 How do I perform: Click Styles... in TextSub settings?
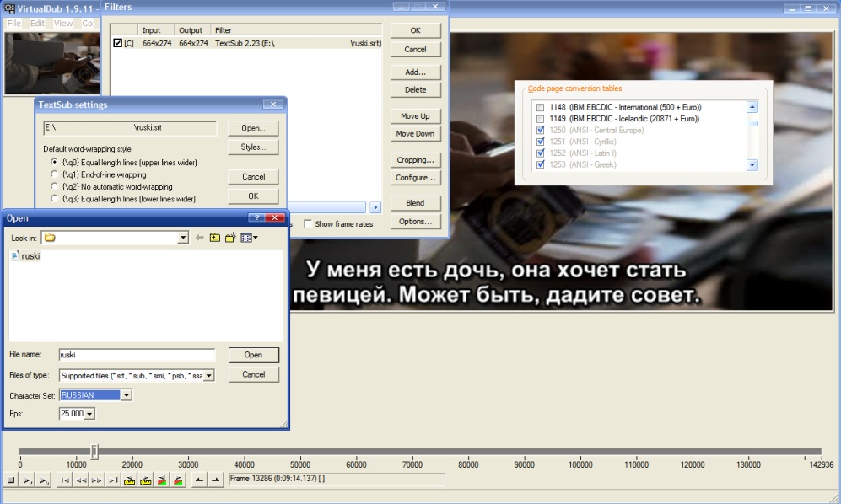pyautogui.click(x=253, y=147)
